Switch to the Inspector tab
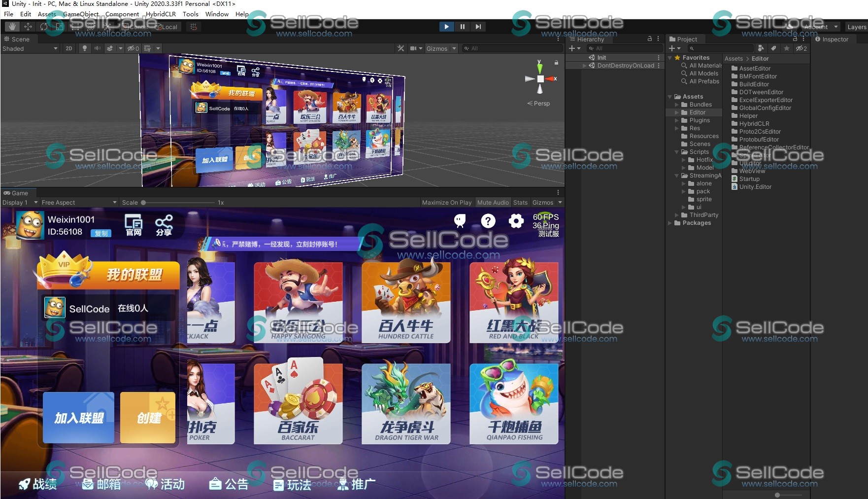 coord(832,39)
